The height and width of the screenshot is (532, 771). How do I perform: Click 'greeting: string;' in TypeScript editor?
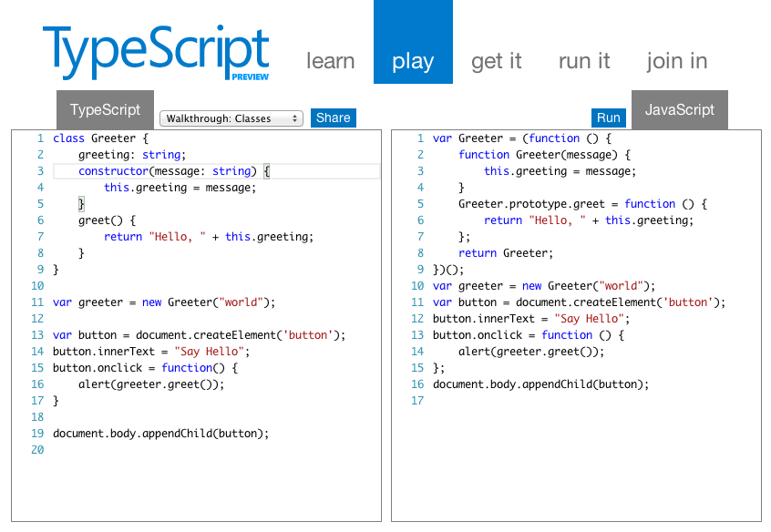click(132, 155)
